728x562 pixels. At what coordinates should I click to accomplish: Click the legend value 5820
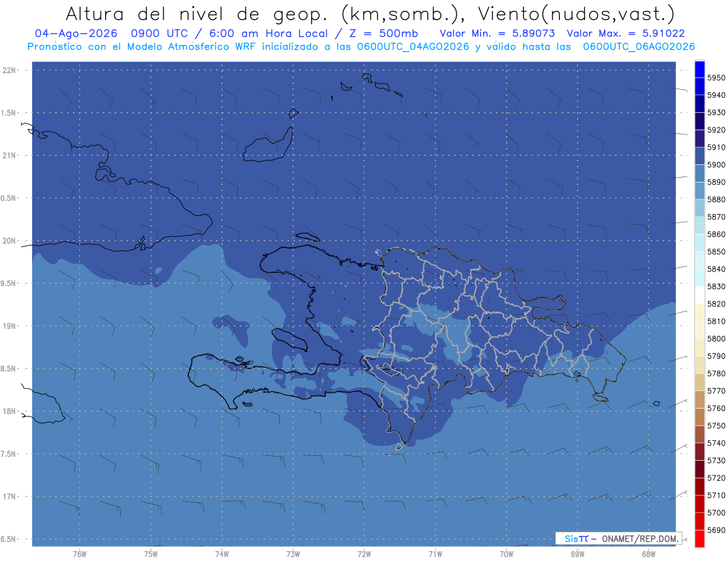pos(716,304)
